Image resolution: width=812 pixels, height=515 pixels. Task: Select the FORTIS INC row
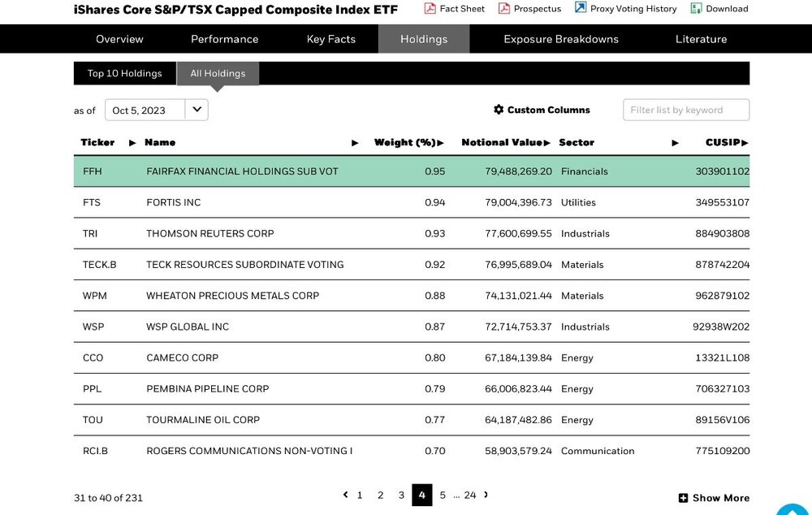412,202
